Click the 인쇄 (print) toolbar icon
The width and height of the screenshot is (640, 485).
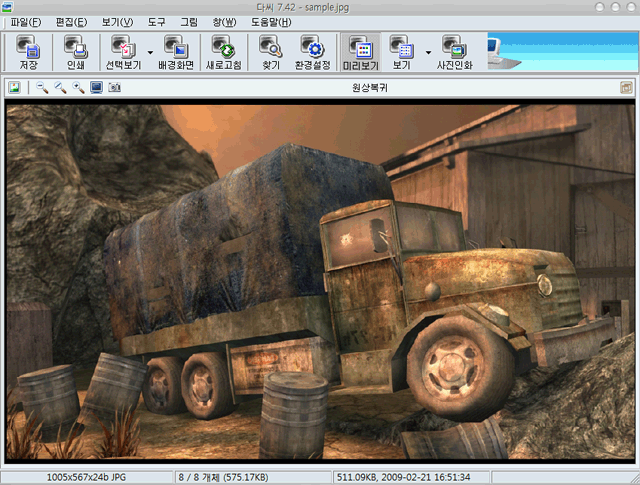[76, 52]
